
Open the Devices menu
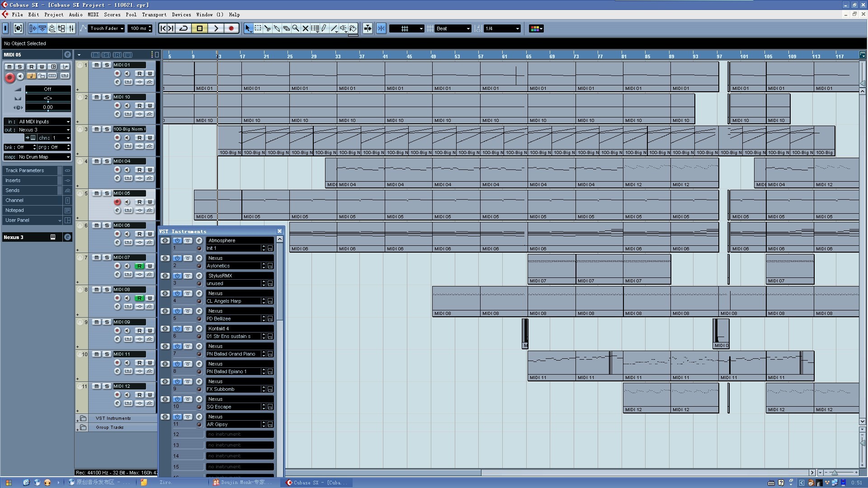pyautogui.click(x=181, y=14)
